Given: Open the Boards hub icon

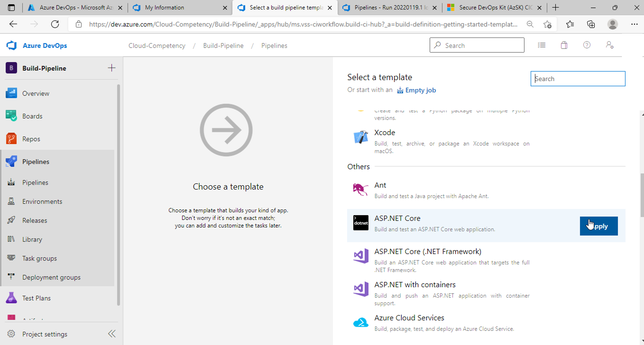Looking at the screenshot, I should click(11, 116).
